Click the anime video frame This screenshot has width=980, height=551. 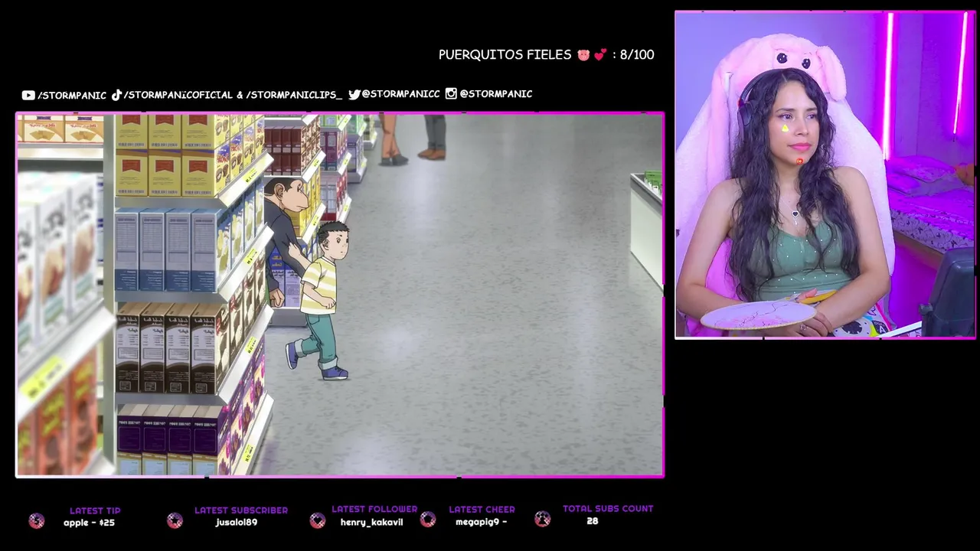pyautogui.click(x=340, y=295)
